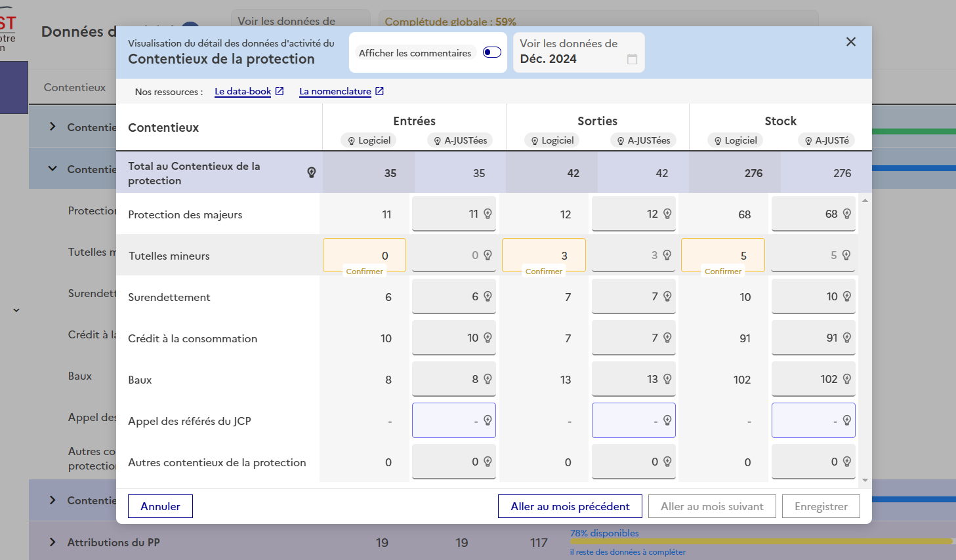Go to previous month with Aller au mois précédent

coord(570,506)
